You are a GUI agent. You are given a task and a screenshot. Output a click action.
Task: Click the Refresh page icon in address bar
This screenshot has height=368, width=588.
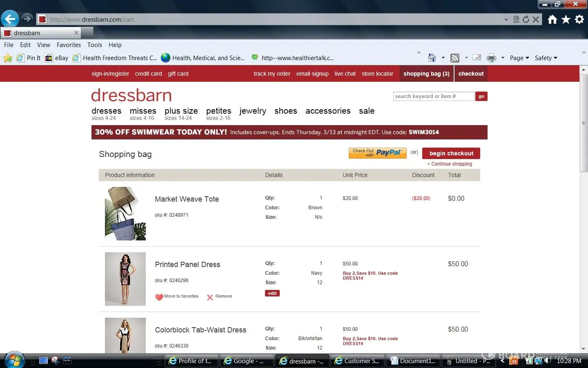(526, 19)
